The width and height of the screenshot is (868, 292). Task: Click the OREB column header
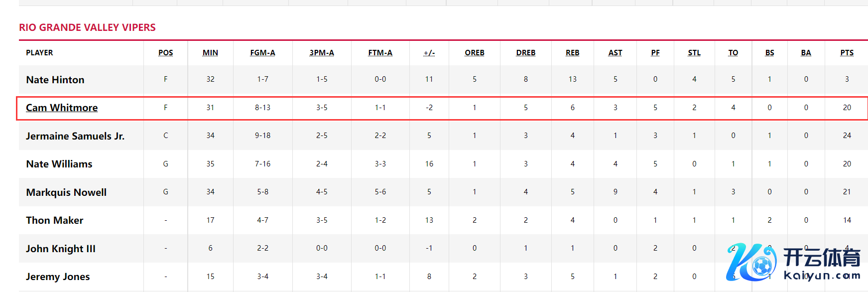pos(474,53)
